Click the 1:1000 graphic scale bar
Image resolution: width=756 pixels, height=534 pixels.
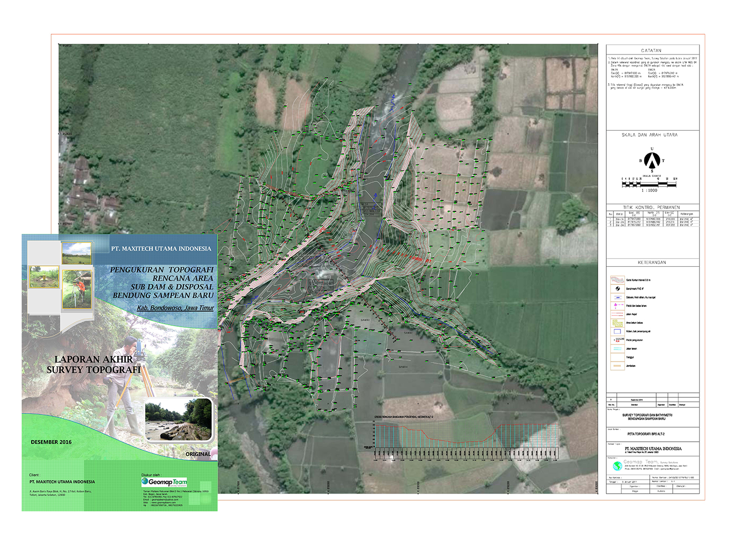pyautogui.click(x=649, y=184)
